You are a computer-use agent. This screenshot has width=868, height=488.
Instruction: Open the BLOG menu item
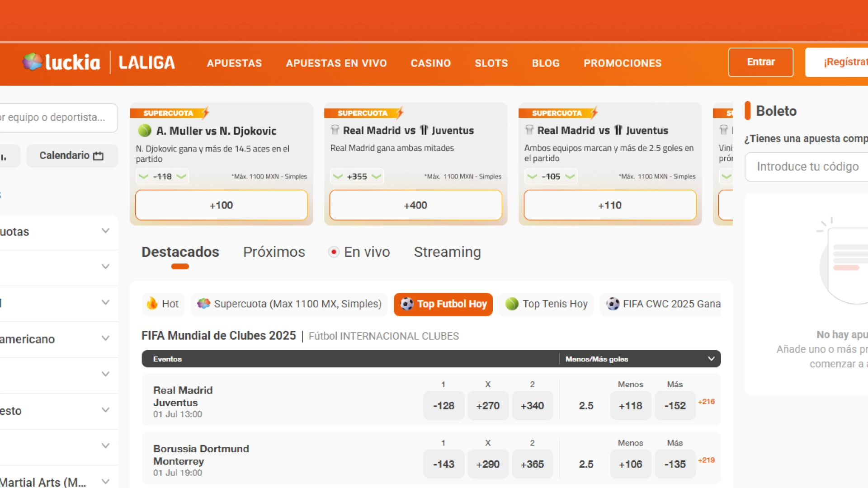click(x=546, y=63)
